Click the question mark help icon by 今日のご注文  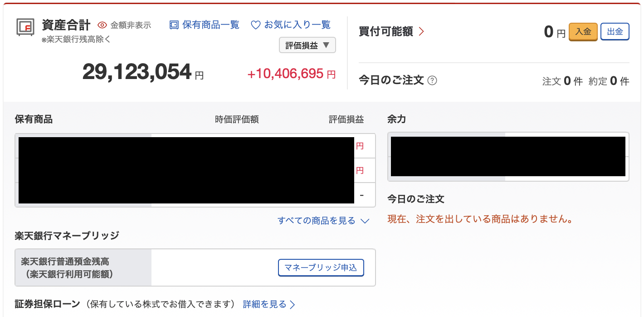(433, 81)
